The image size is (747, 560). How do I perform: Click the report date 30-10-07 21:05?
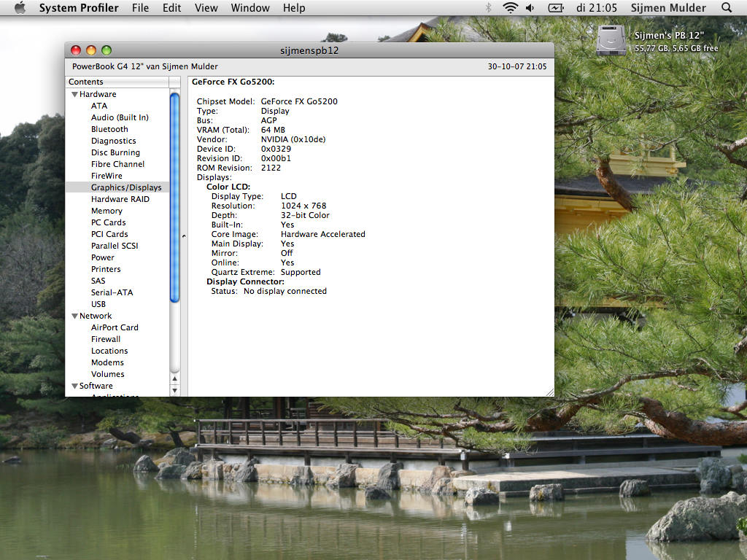[517, 66]
